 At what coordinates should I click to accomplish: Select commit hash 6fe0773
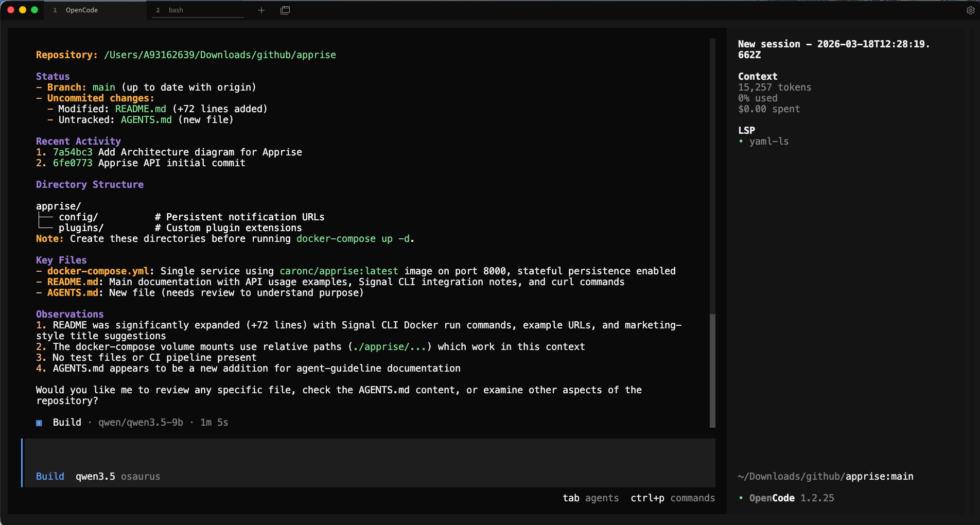(x=72, y=163)
